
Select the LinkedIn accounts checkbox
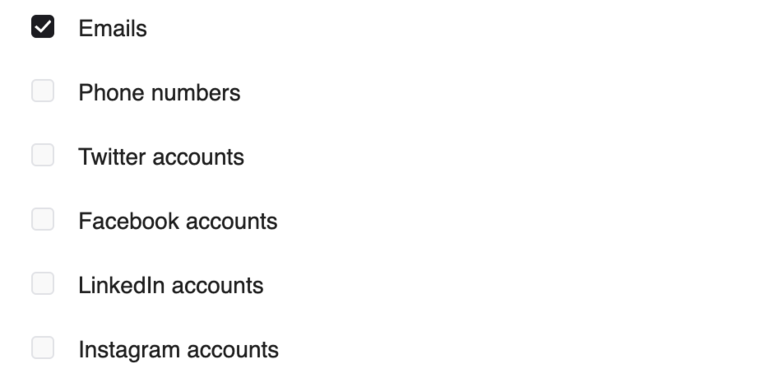(43, 283)
